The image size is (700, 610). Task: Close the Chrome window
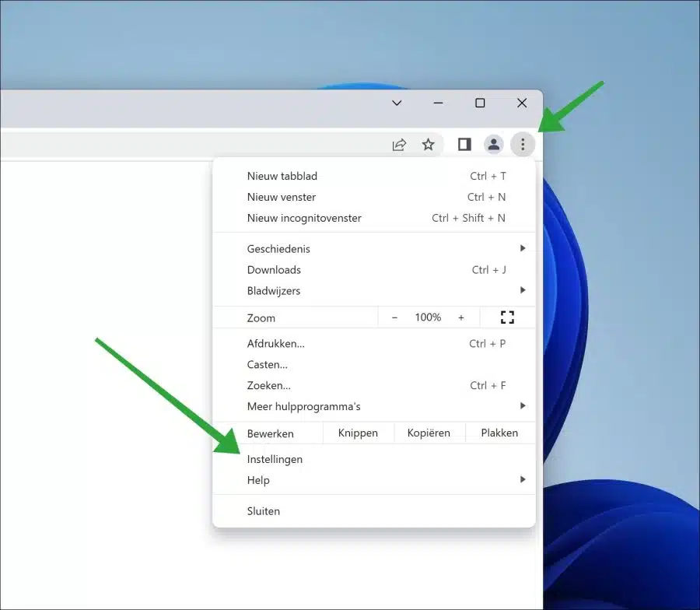522,103
